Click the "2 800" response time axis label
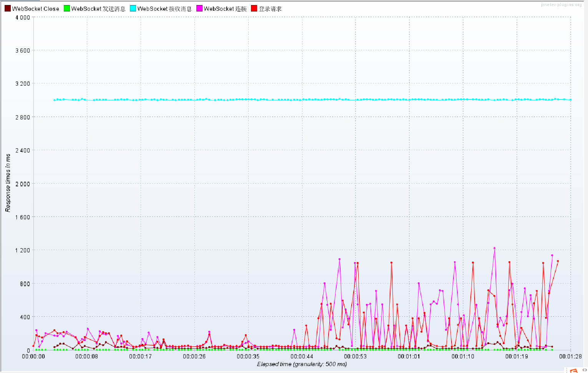This screenshot has width=588, height=373. (x=23, y=117)
